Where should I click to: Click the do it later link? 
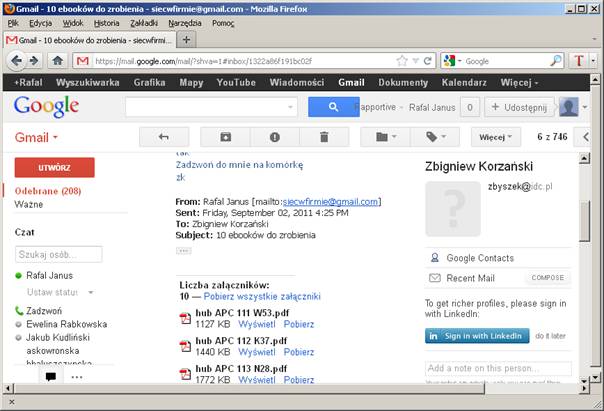tap(550, 336)
